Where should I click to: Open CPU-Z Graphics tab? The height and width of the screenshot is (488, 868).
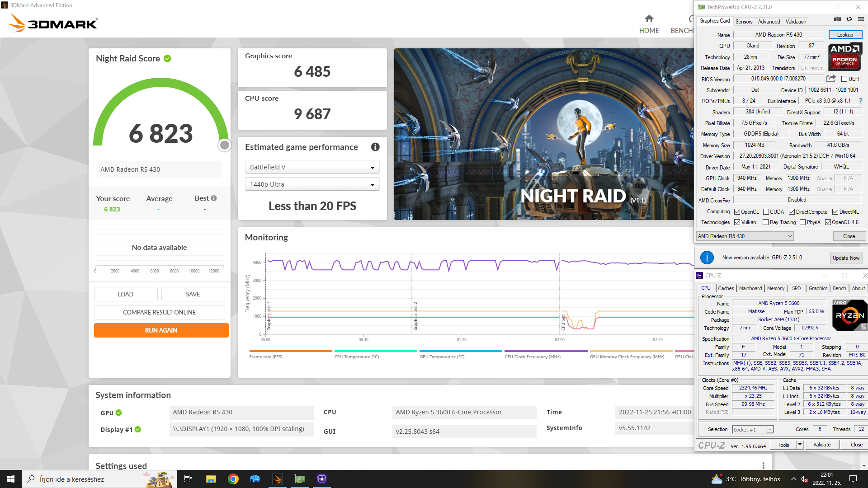tap(818, 288)
